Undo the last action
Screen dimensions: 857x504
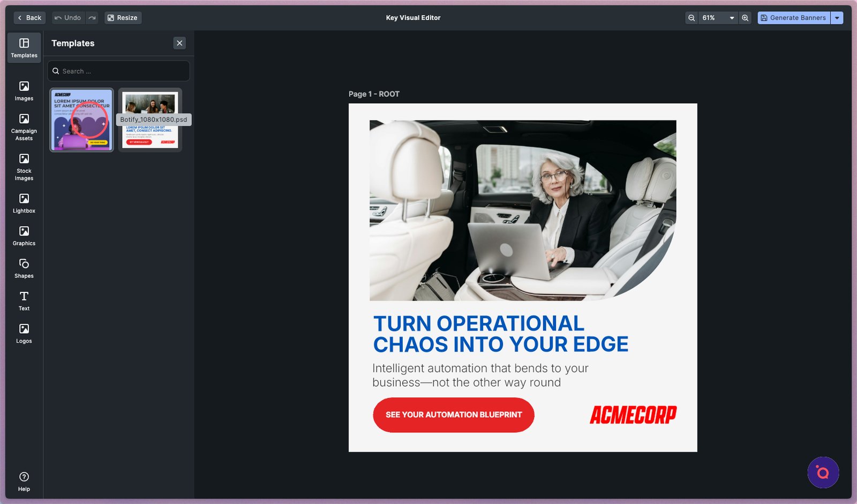pos(68,18)
